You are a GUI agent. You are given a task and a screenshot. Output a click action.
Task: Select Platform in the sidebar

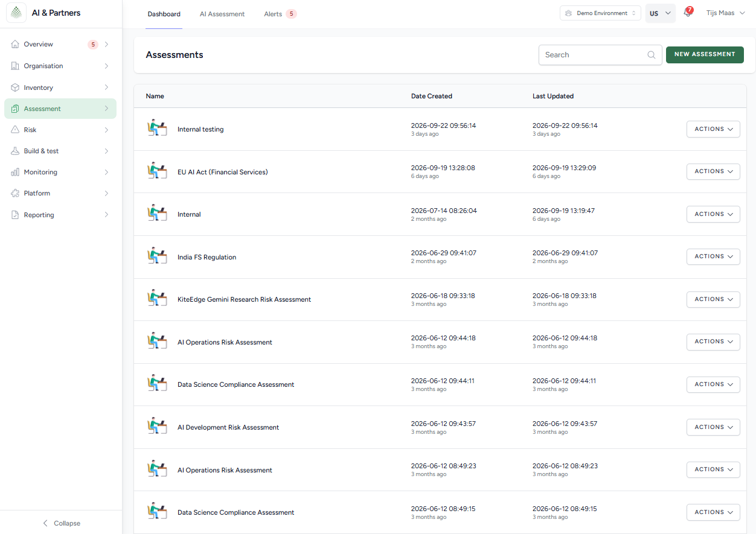point(60,193)
